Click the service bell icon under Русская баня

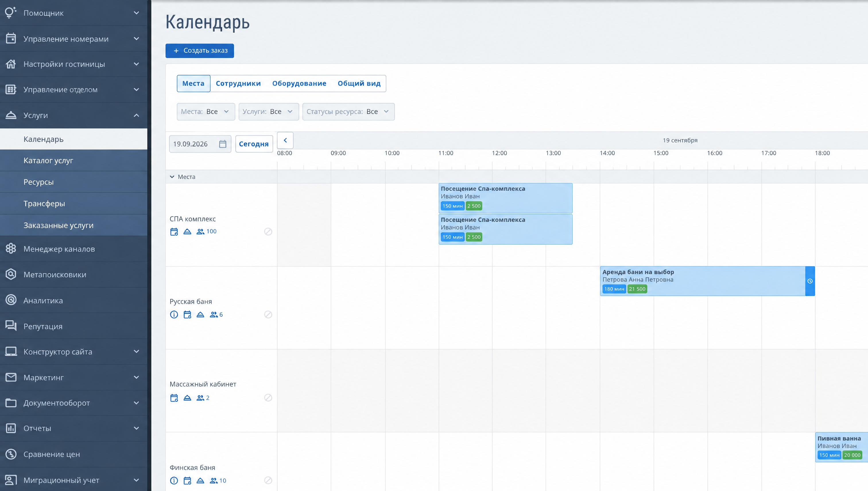200,315
